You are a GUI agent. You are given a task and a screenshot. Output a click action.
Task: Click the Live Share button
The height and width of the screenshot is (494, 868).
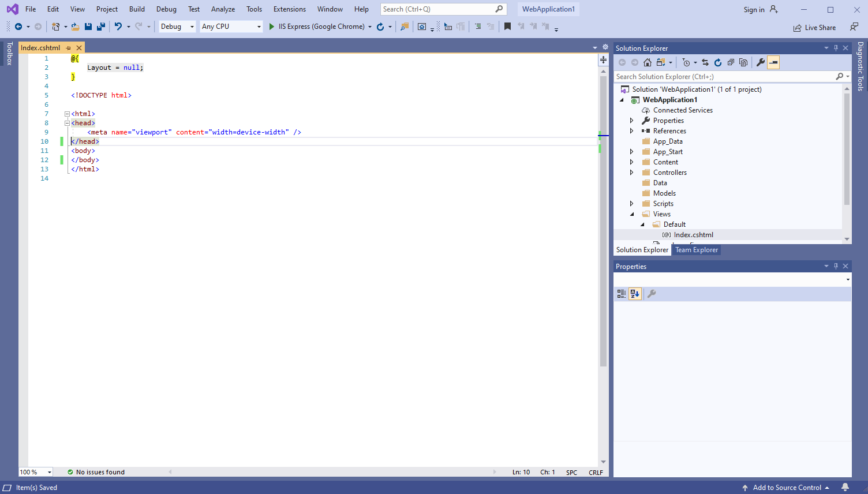point(814,28)
